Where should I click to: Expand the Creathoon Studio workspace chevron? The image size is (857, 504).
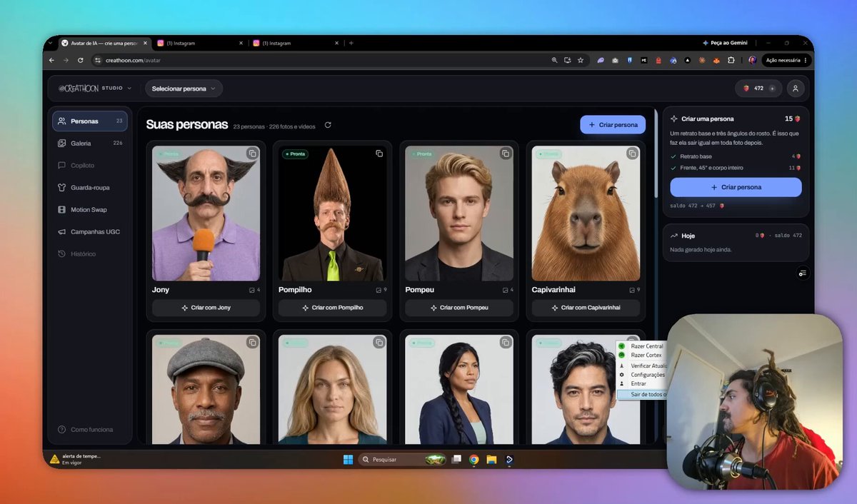(129, 89)
